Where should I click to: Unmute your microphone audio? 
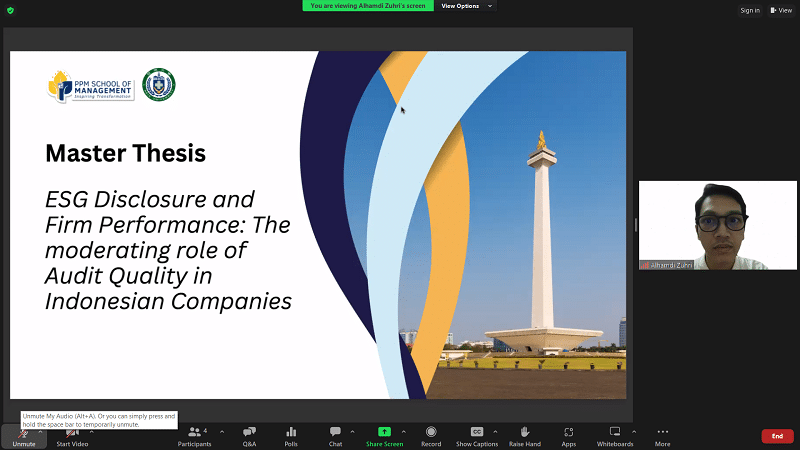pos(23,436)
